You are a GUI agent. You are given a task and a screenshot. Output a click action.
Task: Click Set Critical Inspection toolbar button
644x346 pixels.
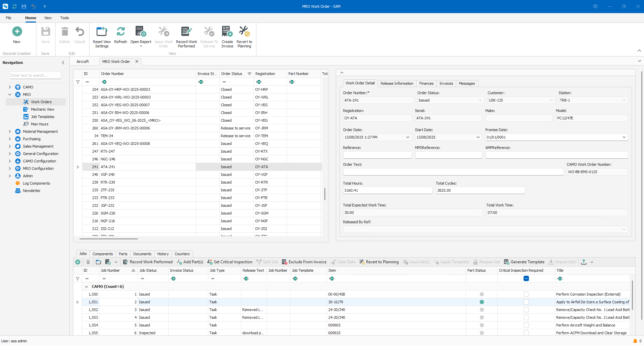pos(229,262)
